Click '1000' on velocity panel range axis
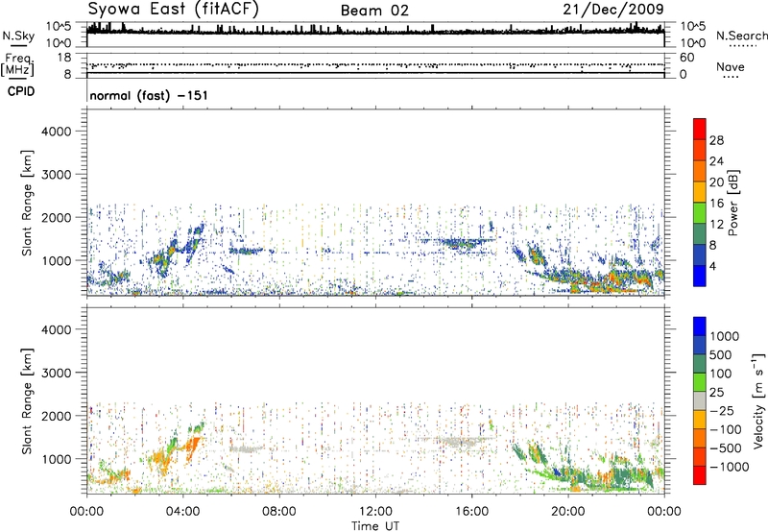 tap(57, 459)
